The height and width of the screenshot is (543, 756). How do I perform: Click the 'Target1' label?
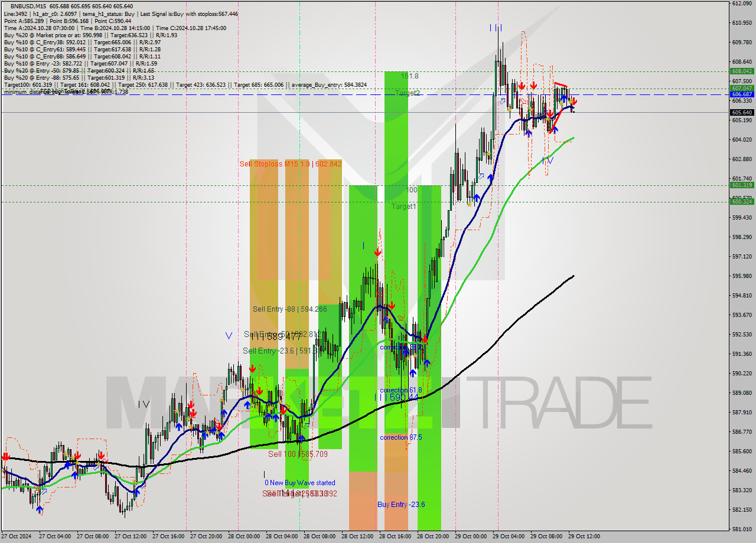click(403, 207)
